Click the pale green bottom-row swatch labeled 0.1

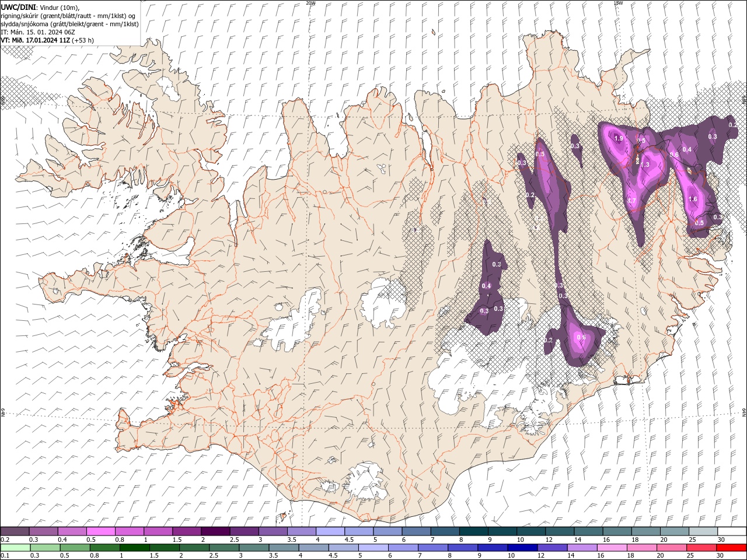[15, 548]
